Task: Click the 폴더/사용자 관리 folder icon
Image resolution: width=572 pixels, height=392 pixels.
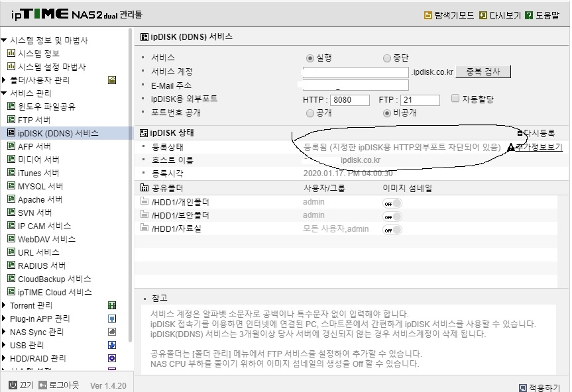Action: tap(112, 80)
